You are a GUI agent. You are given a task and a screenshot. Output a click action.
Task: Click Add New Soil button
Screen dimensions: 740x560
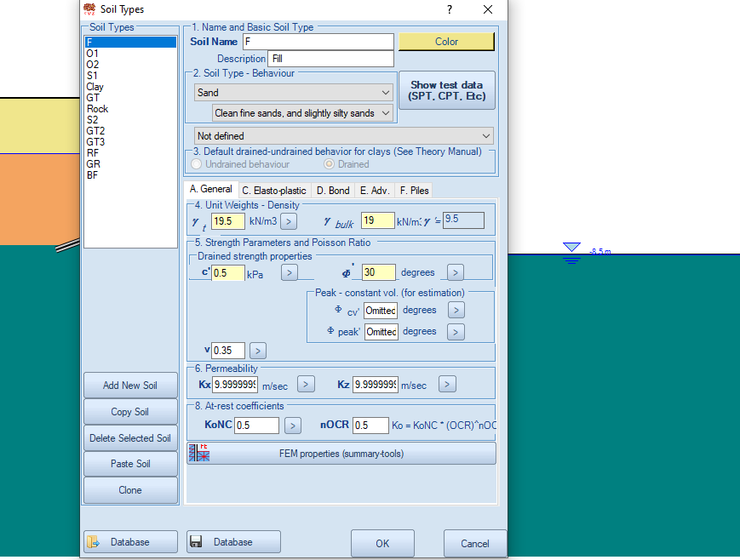point(130,386)
